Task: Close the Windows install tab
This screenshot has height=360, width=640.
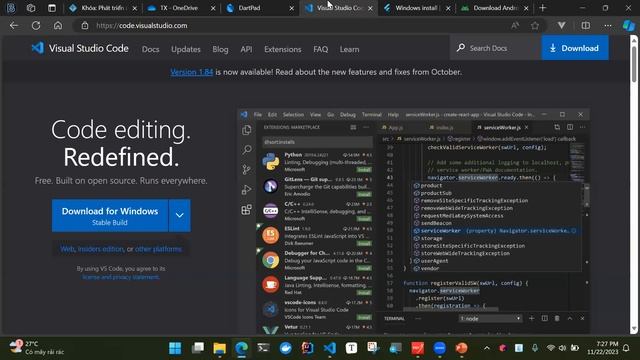Action: (x=448, y=8)
